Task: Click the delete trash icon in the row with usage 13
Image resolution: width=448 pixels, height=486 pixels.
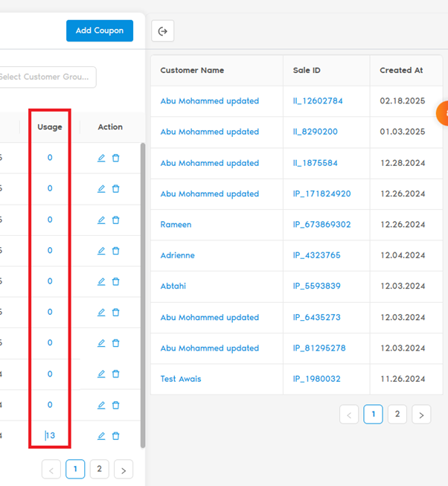Action: 115,436
